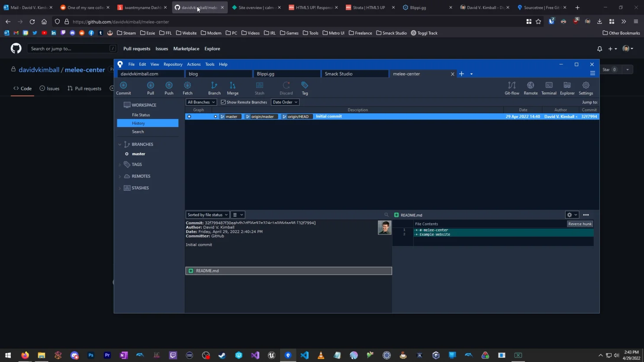Launch the Terminal icon in Sourcetree
Image resolution: width=644 pixels, height=362 pixels.
tap(549, 88)
